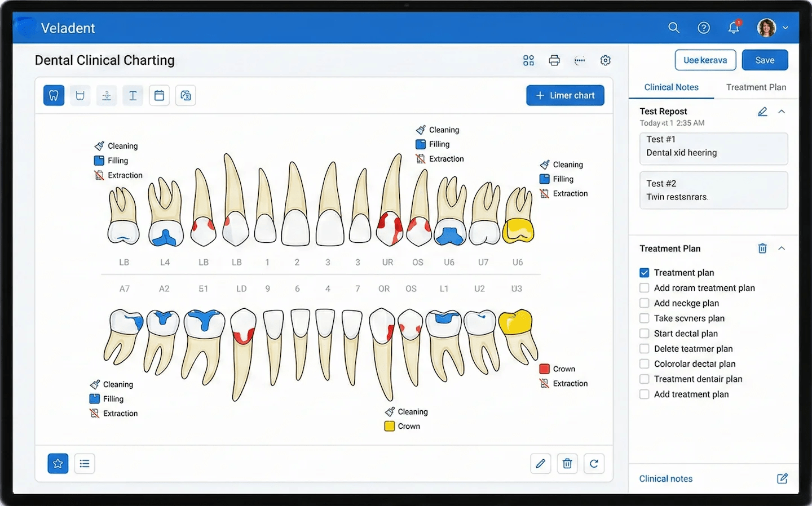The width and height of the screenshot is (812, 506).
Task: Check Take scvners plan
Action: click(x=645, y=318)
